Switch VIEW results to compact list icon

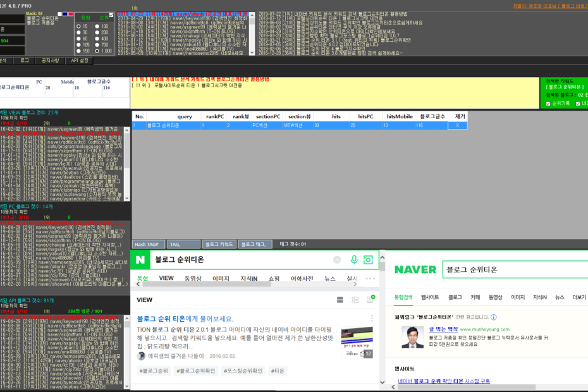point(355,300)
